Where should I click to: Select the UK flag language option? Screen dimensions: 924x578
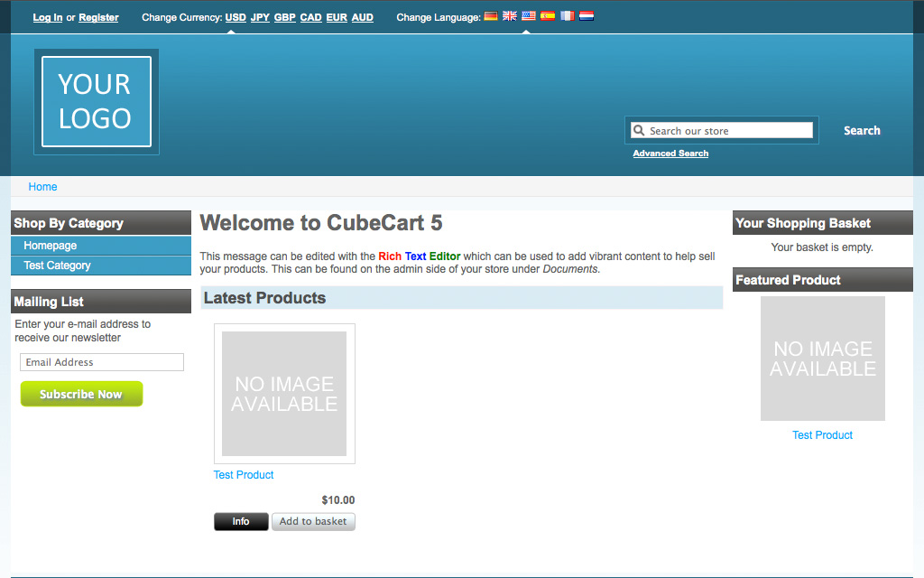coord(510,16)
